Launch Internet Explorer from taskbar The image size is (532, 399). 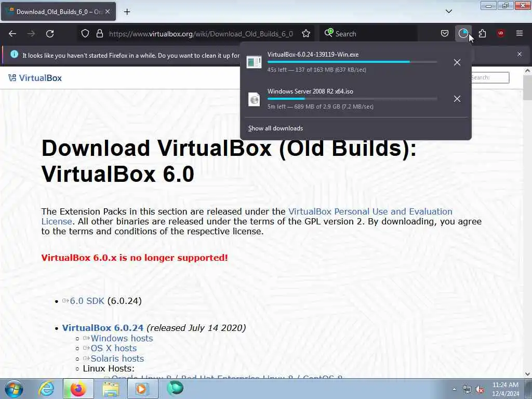pos(46,389)
